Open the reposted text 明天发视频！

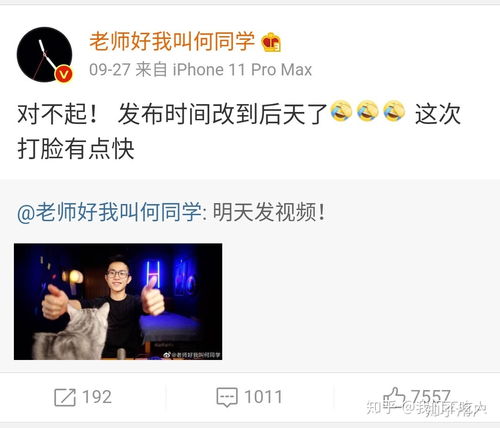(x=269, y=212)
